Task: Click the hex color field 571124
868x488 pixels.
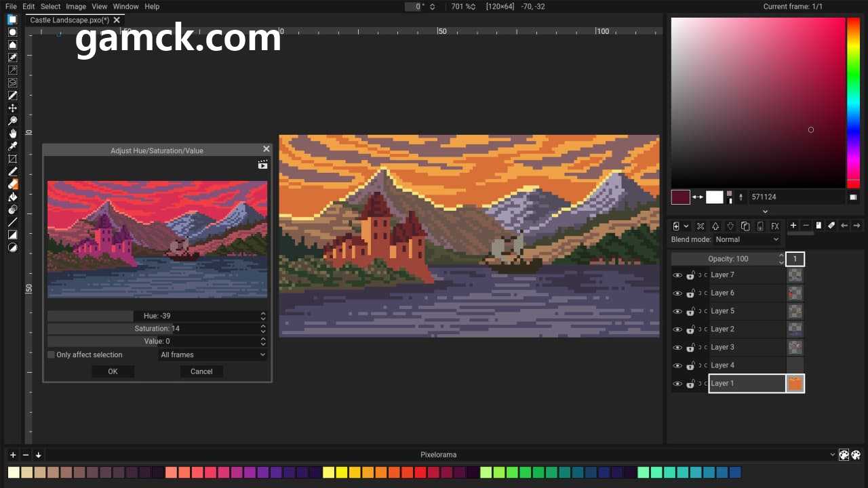Action: coord(797,197)
